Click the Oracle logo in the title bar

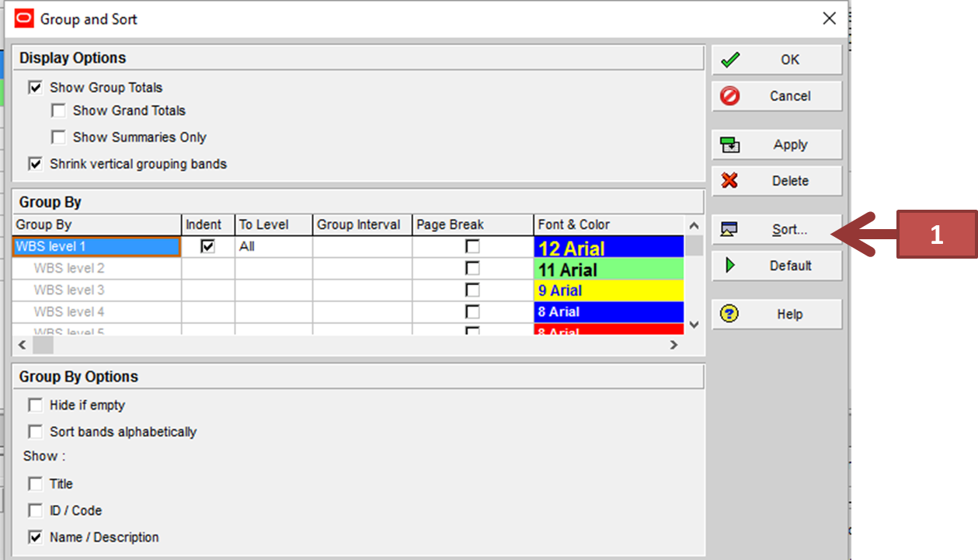point(23,18)
